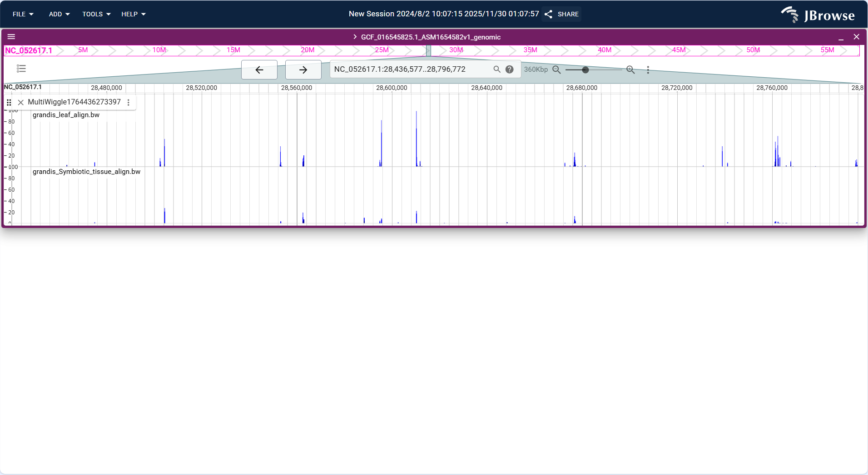Screen dimensions: 868x475
Task: Open the linear genome view hamburger menu
Action: pyautogui.click(x=11, y=36)
